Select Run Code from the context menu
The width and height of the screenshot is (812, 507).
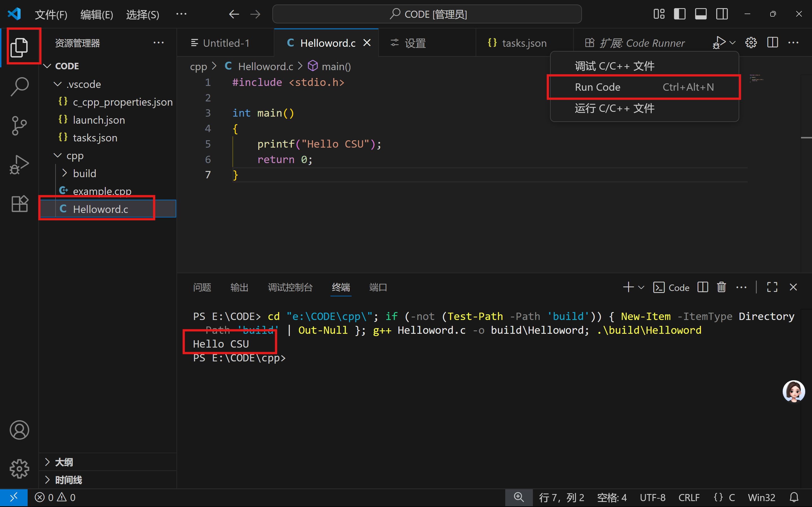click(597, 87)
